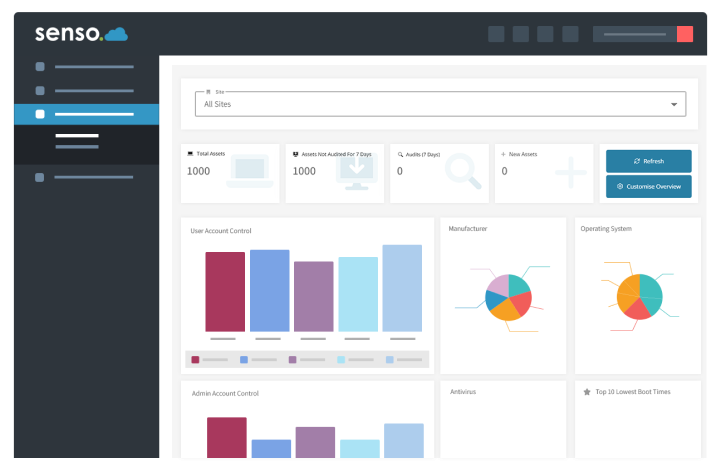Click the Customise Overview button
The width and height of the screenshot is (721, 469).
[x=648, y=186]
